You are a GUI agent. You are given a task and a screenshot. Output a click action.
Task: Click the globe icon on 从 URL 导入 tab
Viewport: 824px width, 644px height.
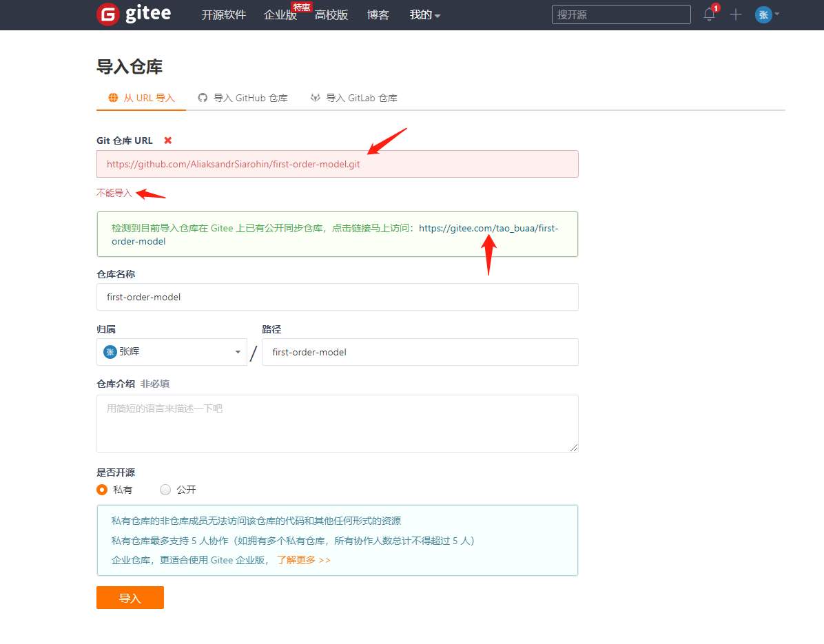[113, 98]
